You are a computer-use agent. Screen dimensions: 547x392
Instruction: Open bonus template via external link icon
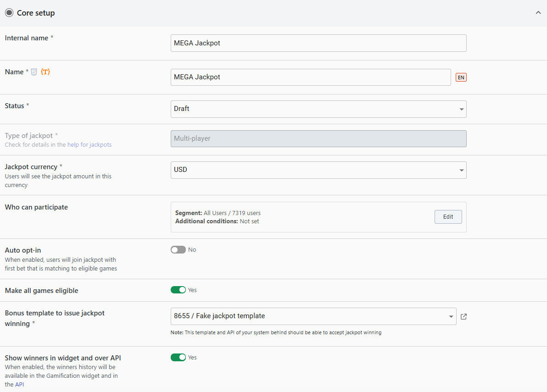463,316
